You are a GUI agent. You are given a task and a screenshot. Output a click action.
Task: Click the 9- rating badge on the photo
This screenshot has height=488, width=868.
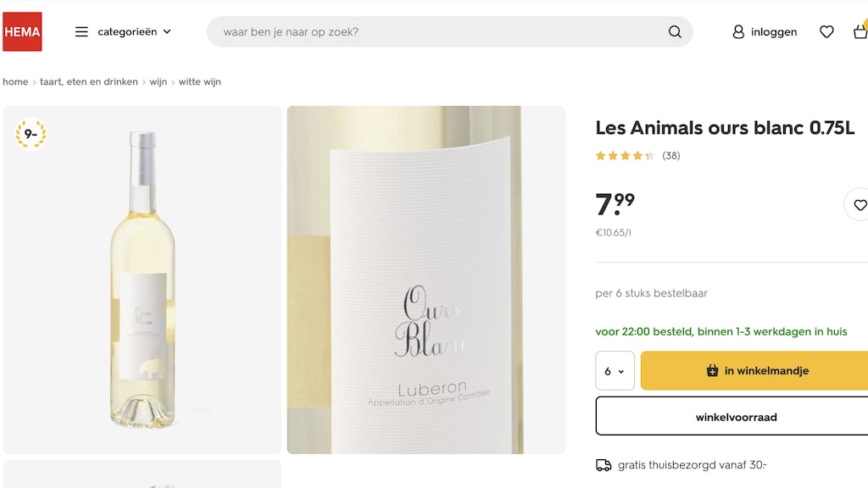(31, 134)
